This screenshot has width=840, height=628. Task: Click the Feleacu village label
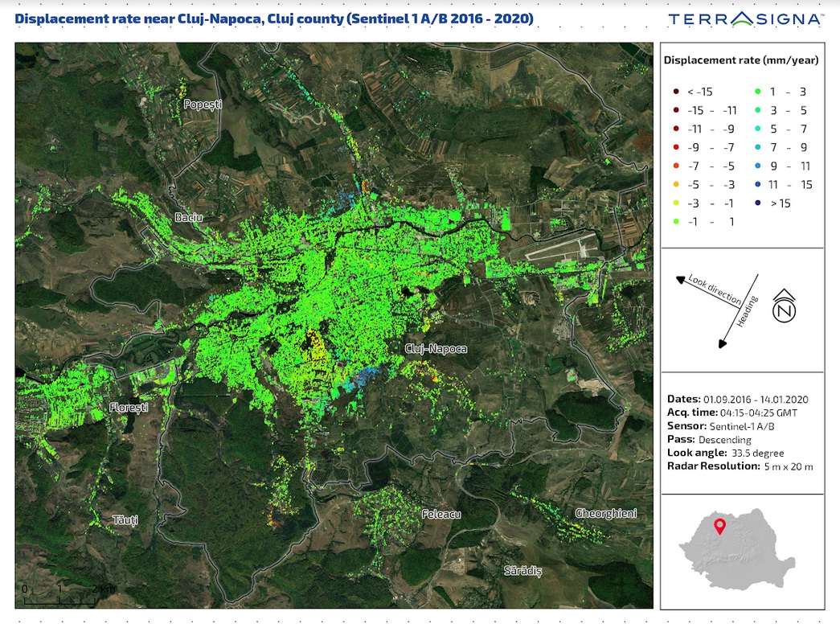441,513
